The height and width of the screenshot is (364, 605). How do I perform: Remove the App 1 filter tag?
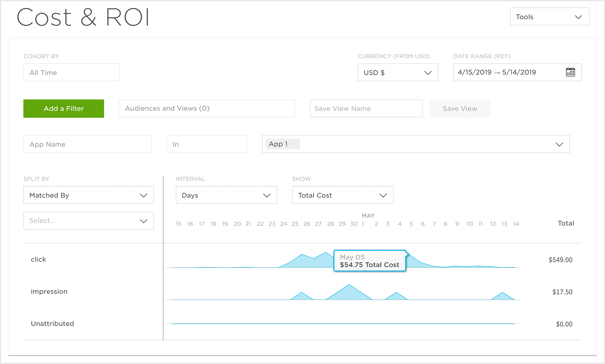coord(294,144)
